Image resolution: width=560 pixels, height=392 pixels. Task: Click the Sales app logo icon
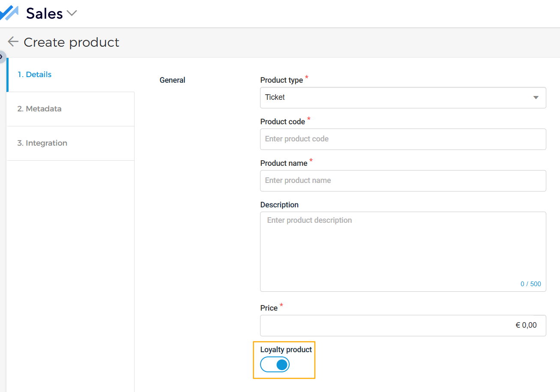(x=9, y=13)
